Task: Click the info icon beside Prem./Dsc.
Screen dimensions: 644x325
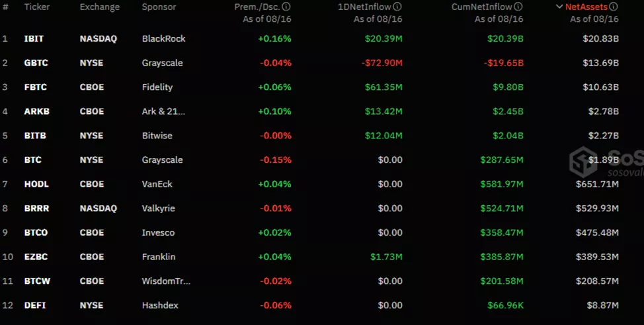Action: pos(286,7)
